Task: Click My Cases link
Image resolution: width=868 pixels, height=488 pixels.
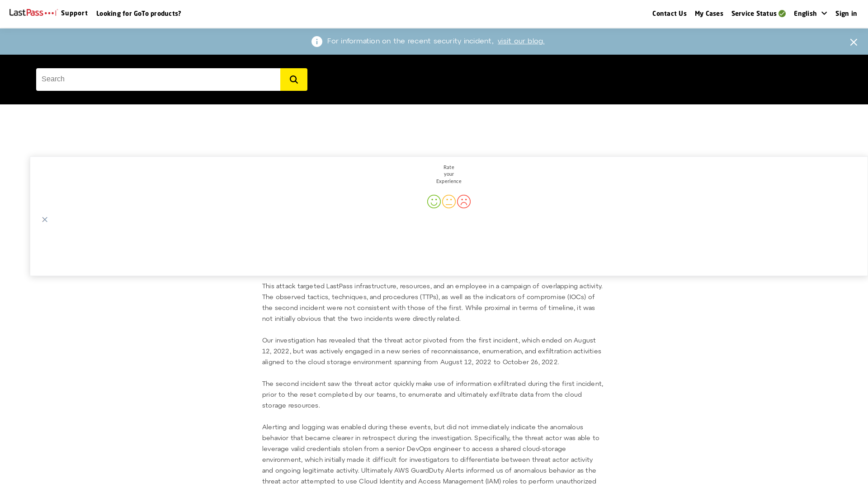Action: (x=709, y=13)
